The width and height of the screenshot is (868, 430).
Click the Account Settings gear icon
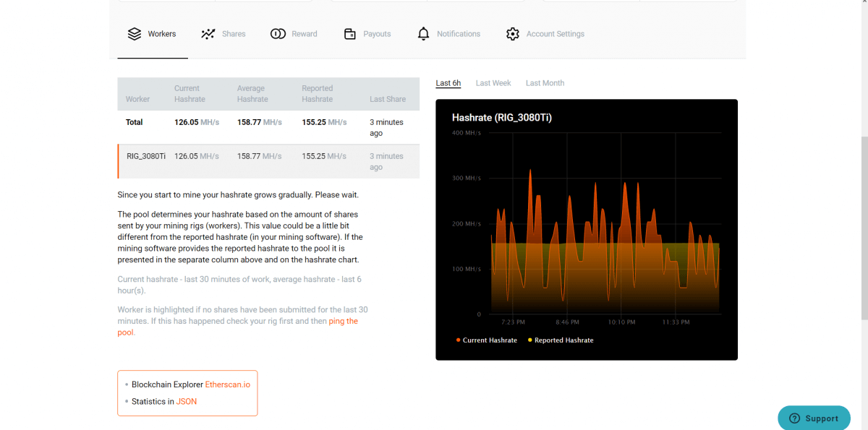[513, 34]
